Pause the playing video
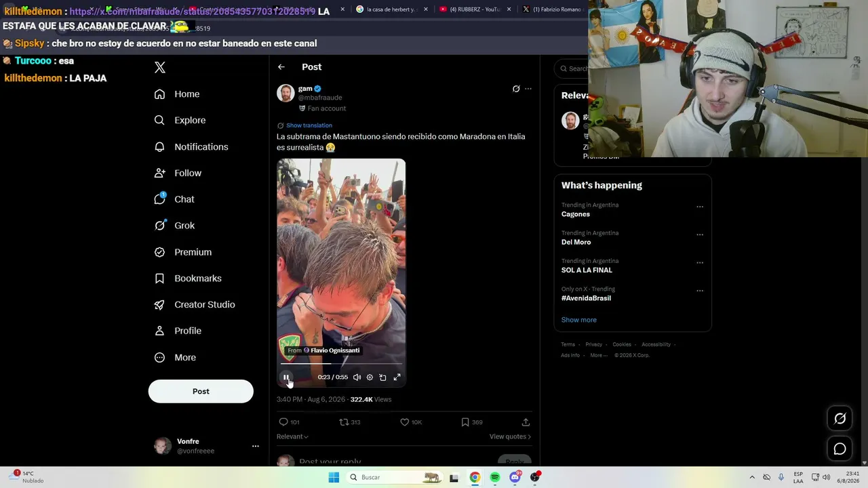Image resolution: width=868 pixels, height=488 pixels. click(286, 378)
